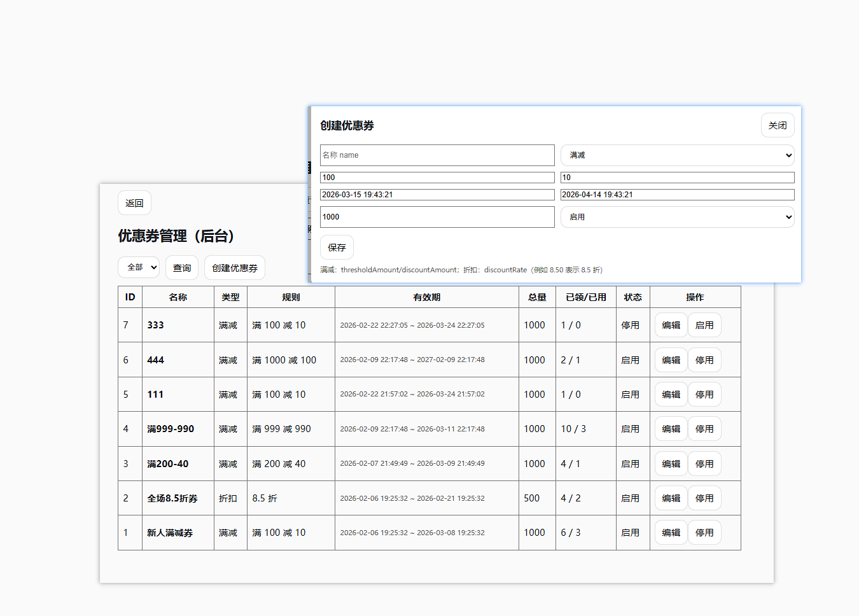Enable coupon 333 via 启用 button
859x616 pixels.
click(x=704, y=325)
